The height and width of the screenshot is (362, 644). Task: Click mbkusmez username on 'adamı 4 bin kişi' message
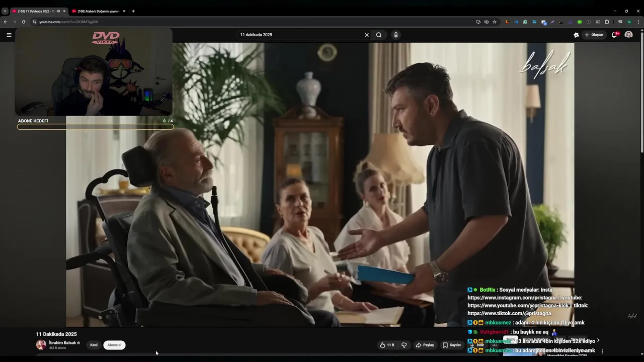coord(498,323)
